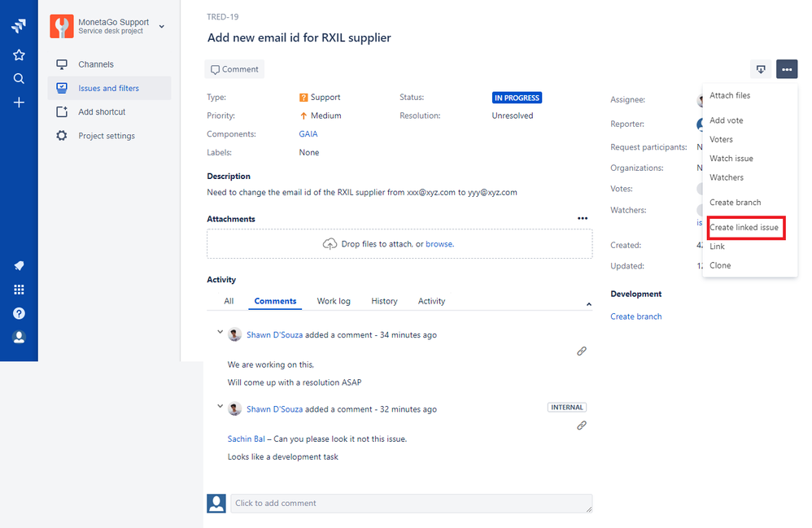Click the Medium priority arrow icon
812x528 pixels.
303,116
